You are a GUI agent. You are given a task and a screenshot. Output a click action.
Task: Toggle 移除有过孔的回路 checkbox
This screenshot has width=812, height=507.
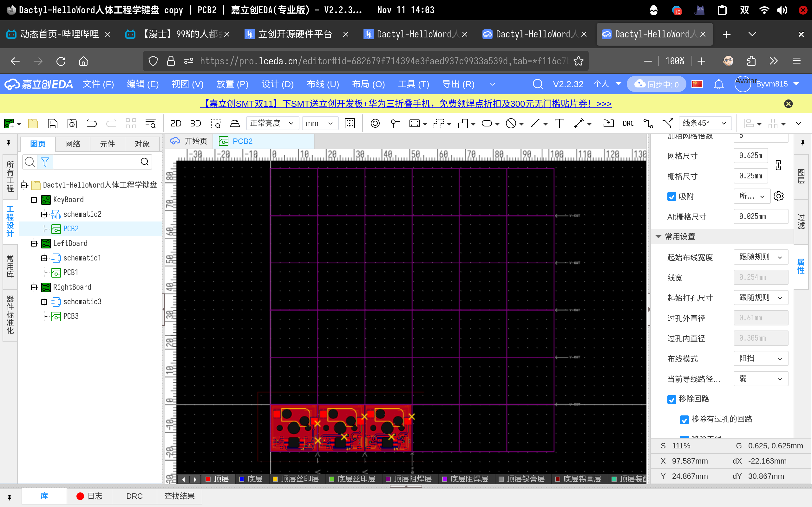[684, 420]
